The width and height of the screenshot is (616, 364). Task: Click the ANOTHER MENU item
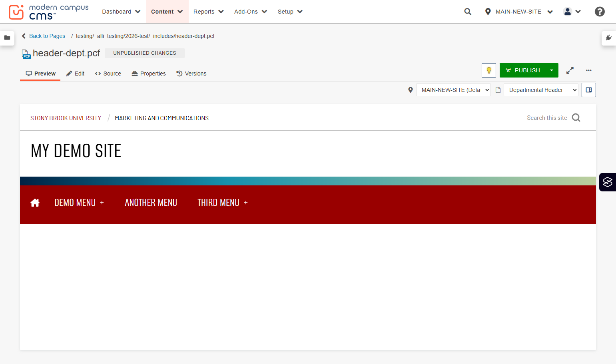coord(151,203)
